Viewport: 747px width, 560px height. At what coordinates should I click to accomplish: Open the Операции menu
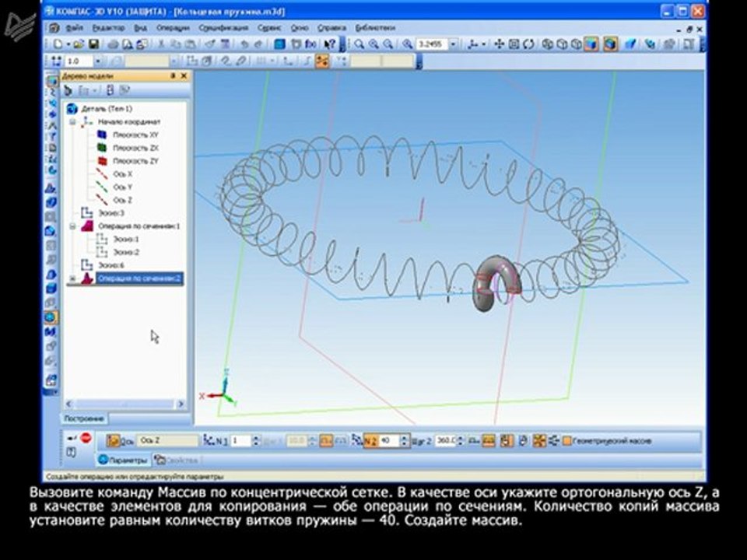click(x=173, y=28)
